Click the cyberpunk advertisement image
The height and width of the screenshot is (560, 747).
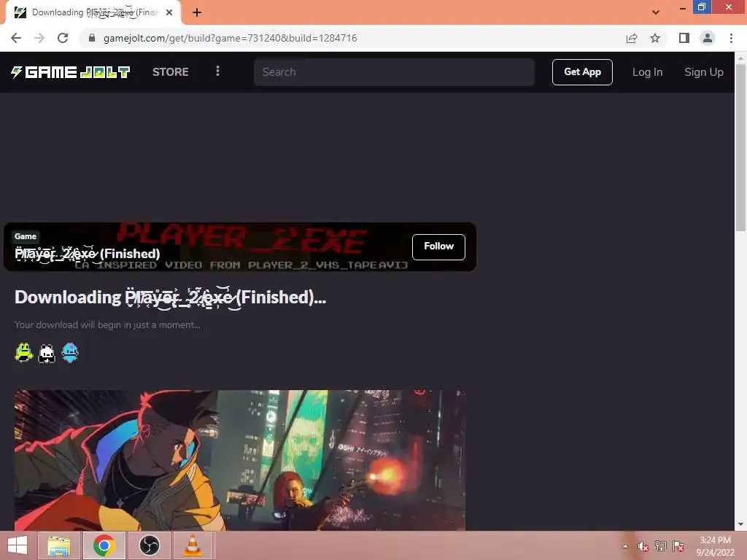tap(239, 460)
